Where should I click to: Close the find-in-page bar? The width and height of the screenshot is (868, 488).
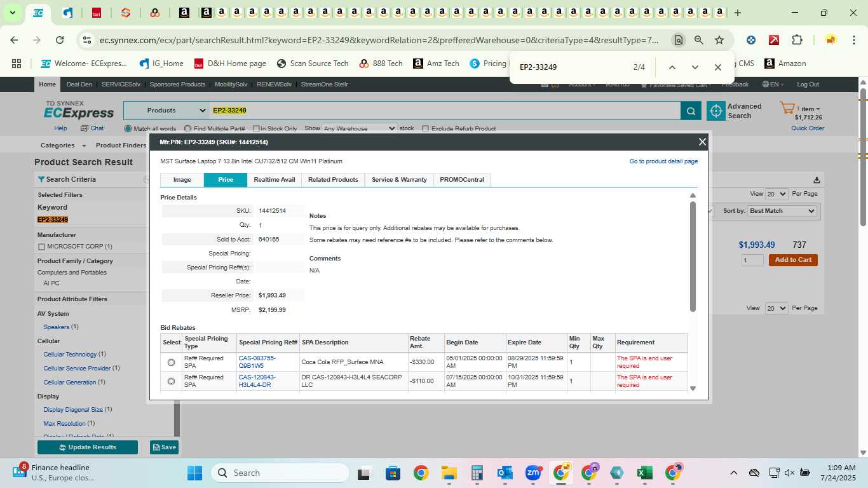point(718,67)
